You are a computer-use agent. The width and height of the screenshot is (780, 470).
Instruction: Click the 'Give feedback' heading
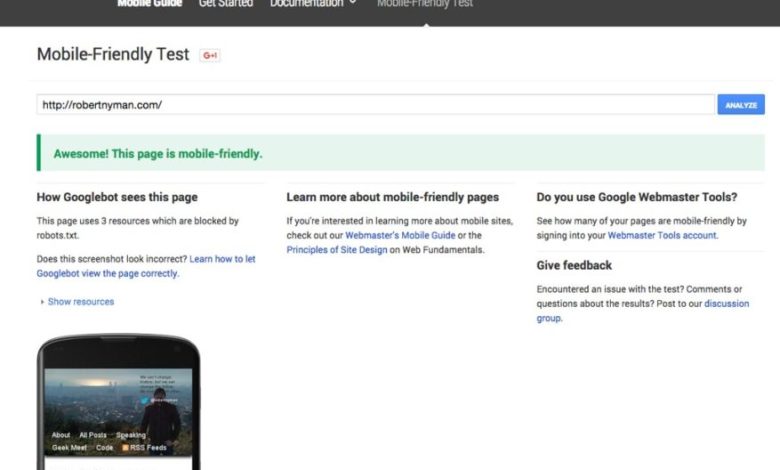(x=574, y=265)
